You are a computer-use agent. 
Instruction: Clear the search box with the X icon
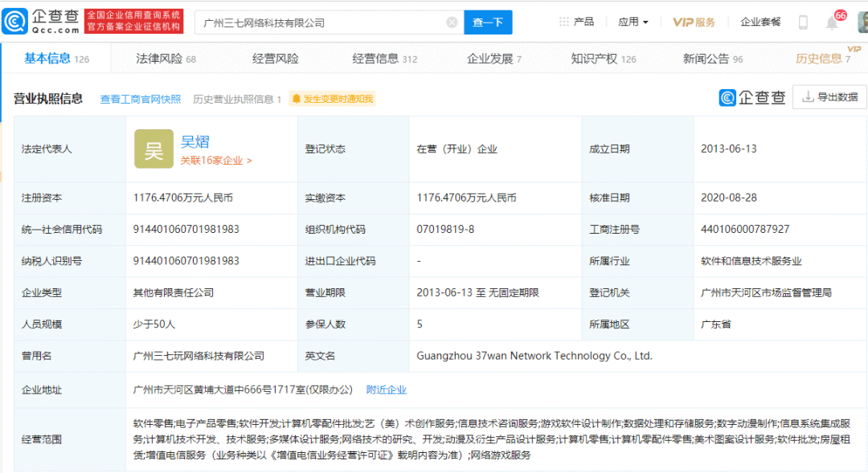pos(452,22)
